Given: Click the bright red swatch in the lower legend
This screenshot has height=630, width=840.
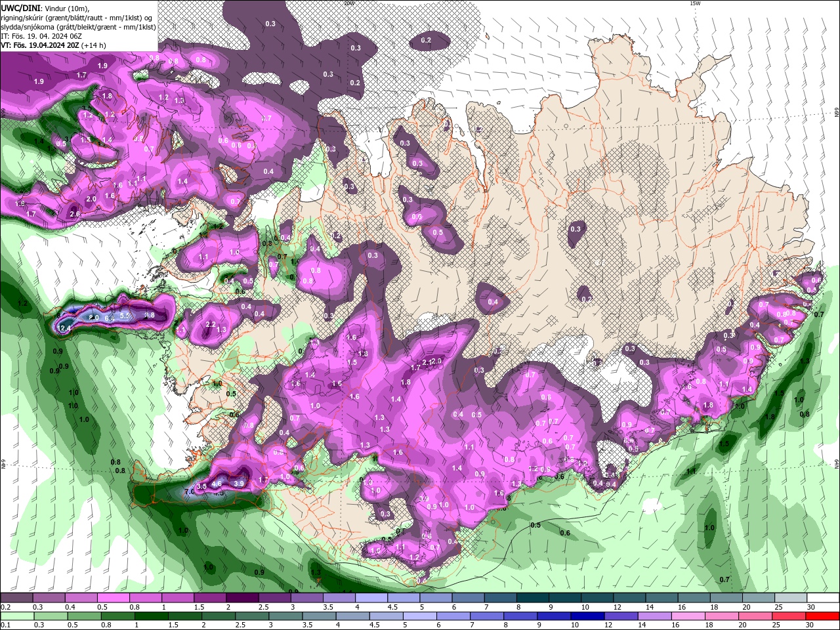Looking at the screenshot, I should [x=823, y=616].
